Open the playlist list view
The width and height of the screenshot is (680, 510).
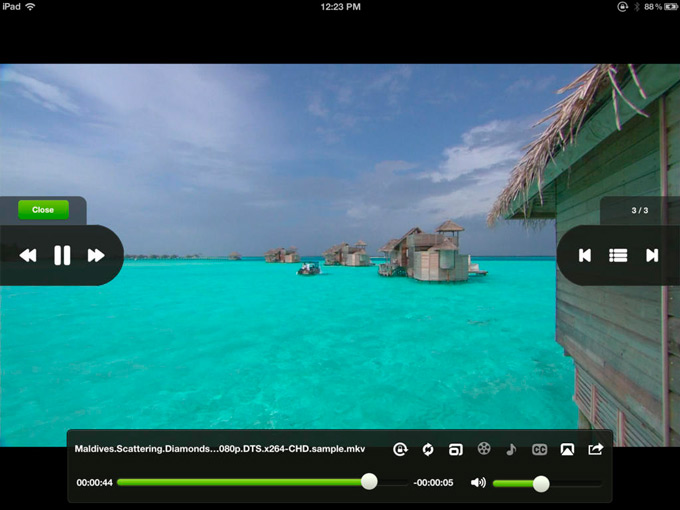click(618, 255)
